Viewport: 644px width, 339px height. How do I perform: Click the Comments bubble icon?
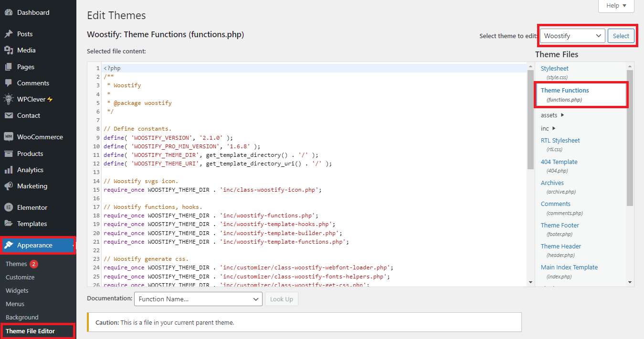(9, 83)
